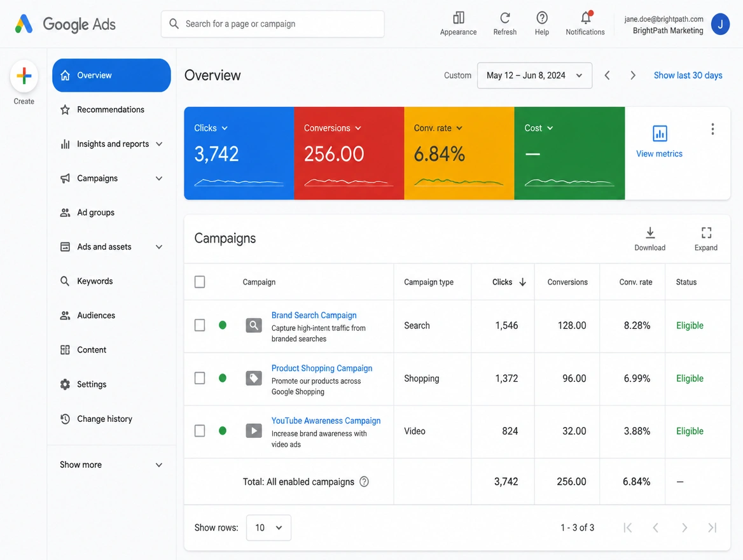Click the Brand Search Campaign search-type icon

tap(254, 325)
